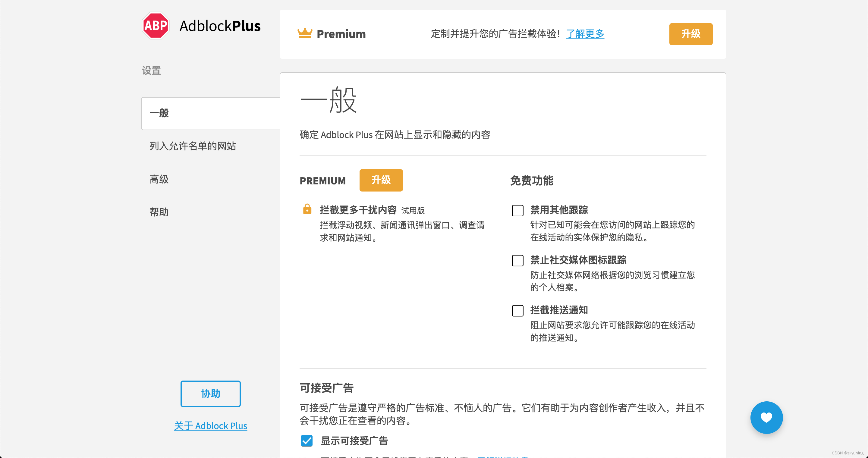868x458 pixels.
Task: Click the Premium label in the top banner
Action: (x=341, y=34)
